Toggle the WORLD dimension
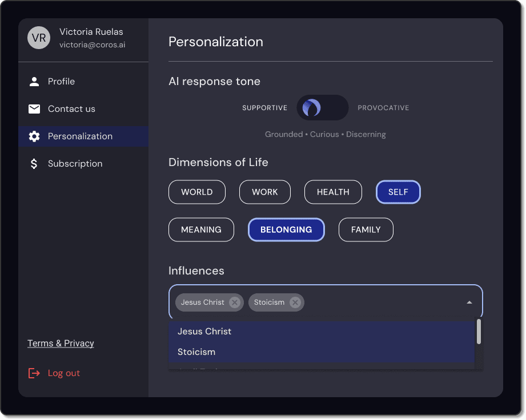Image resolution: width=526 pixels, height=420 pixels. [197, 192]
